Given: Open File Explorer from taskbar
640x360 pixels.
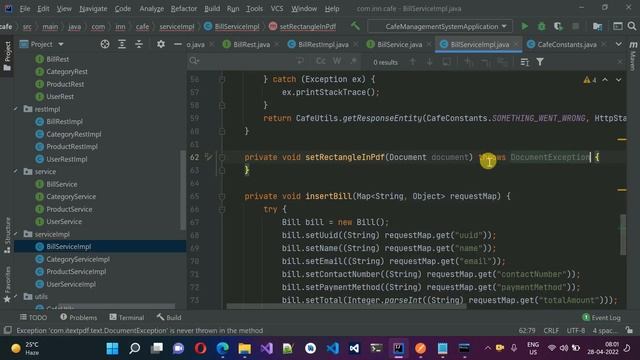Looking at the screenshot, I should click(x=244, y=348).
